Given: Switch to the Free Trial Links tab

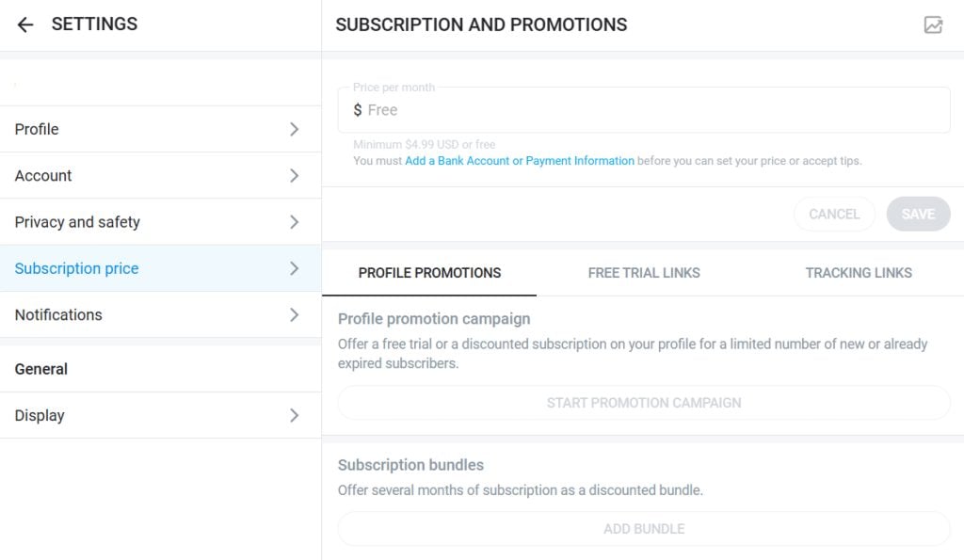Looking at the screenshot, I should click(x=644, y=273).
